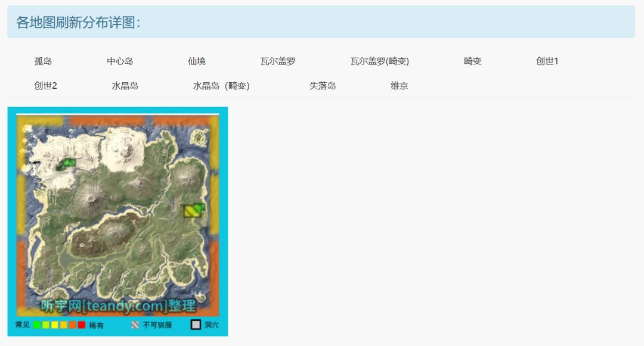
Task: Click the bright green legend swatch
Action: click(x=36, y=325)
